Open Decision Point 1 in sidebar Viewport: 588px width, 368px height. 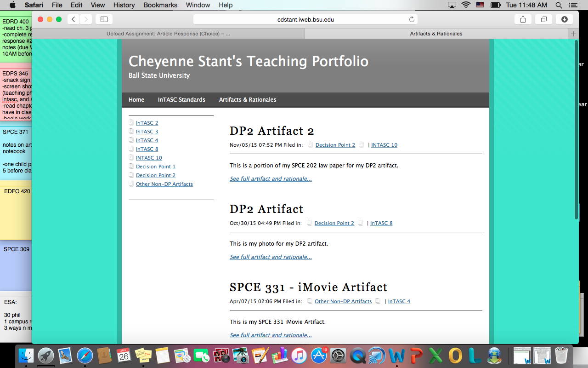(155, 167)
